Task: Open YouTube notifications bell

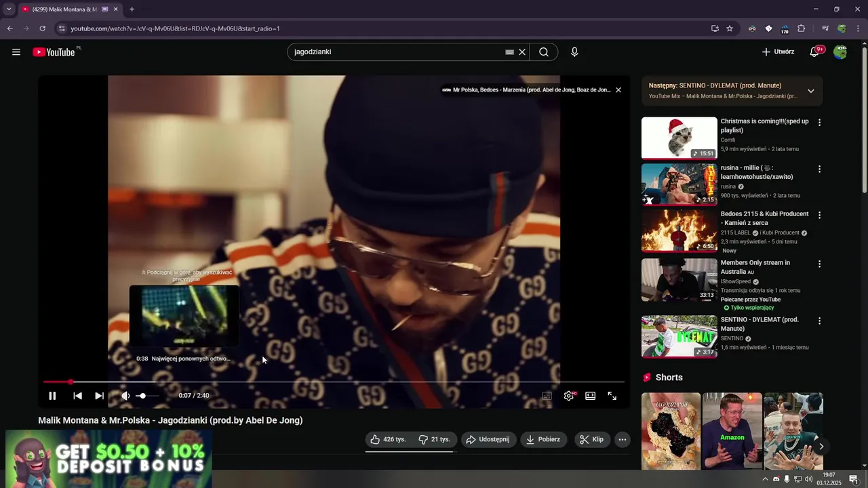Action: [x=815, y=52]
